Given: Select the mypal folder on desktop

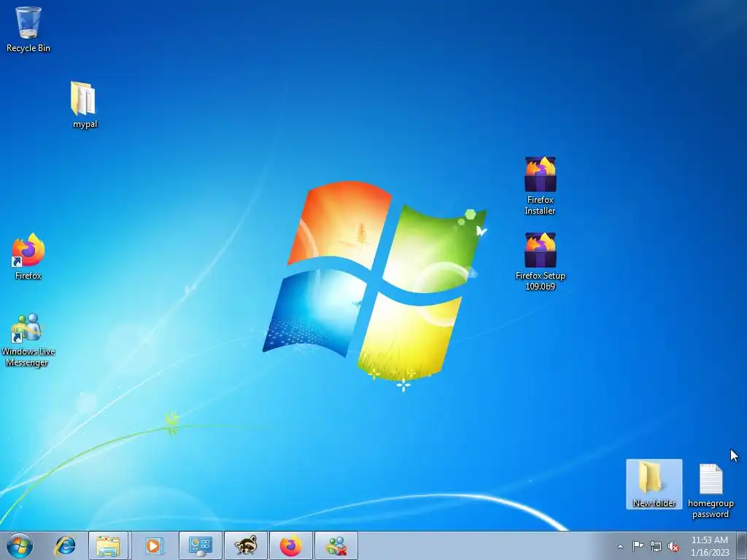Looking at the screenshot, I should [x=85, y=105].
